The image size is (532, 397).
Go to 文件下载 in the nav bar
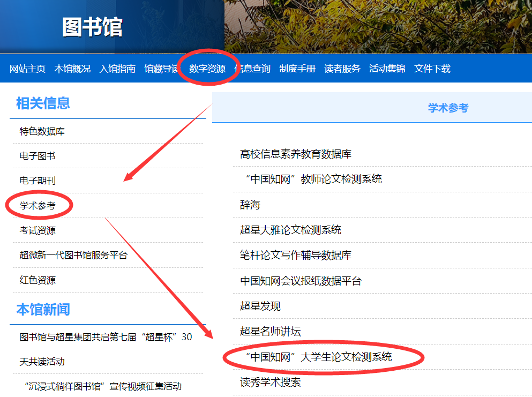[432, 69]
